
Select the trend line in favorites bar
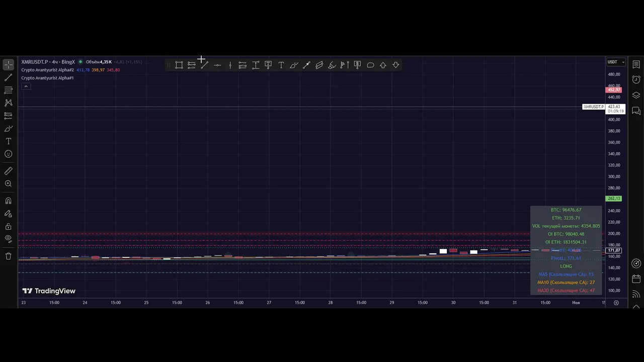click(204, 65)
